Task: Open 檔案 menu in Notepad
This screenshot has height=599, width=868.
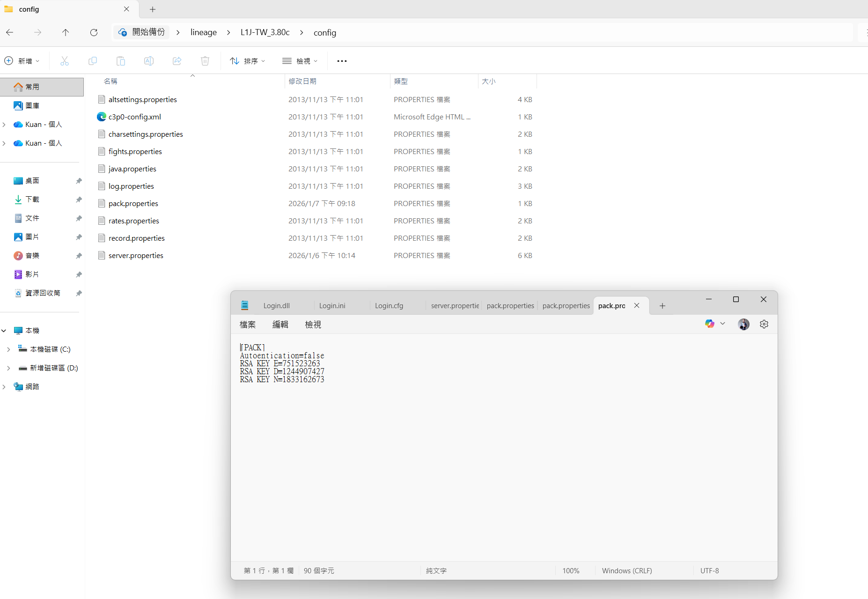Action: click(x=248, y=325)
